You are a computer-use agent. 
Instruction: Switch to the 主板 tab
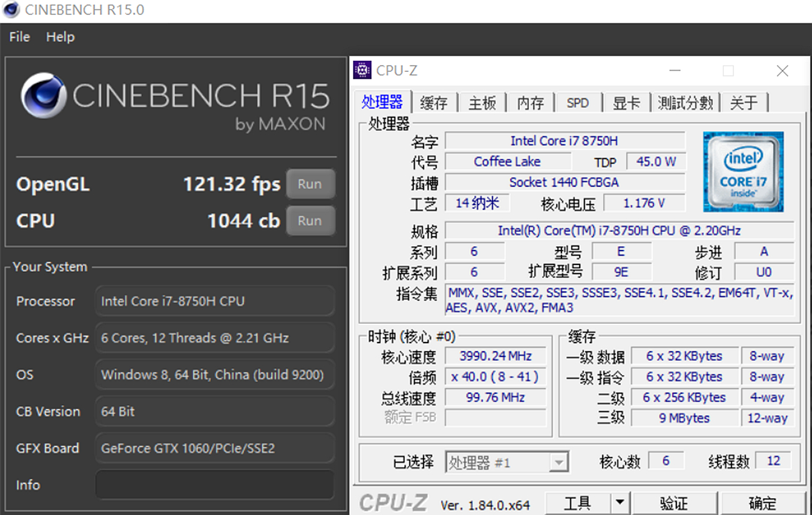pyautogui.click(x=482, y=103)
